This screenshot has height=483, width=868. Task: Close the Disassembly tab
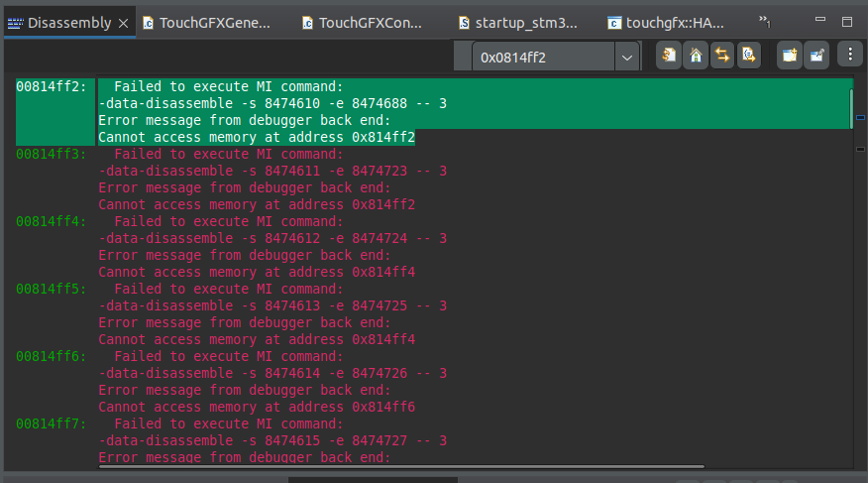pyautogui.click(x=123, y=22)
